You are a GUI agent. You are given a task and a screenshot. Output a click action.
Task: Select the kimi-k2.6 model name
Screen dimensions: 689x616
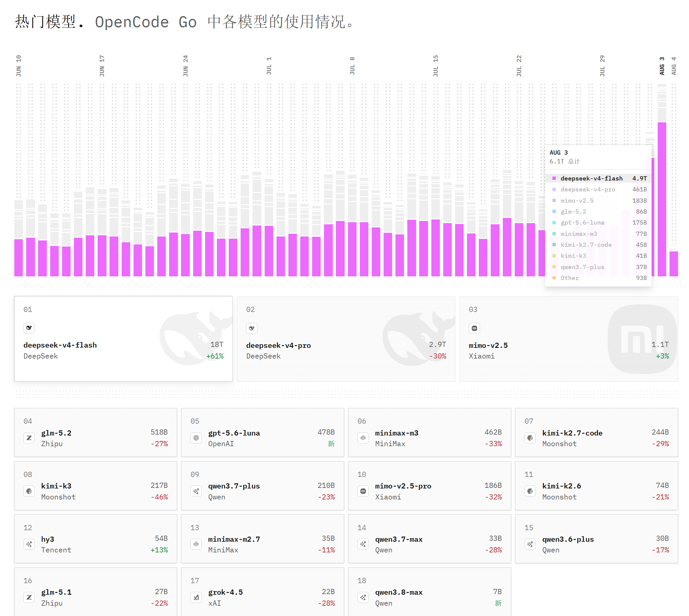562,486
